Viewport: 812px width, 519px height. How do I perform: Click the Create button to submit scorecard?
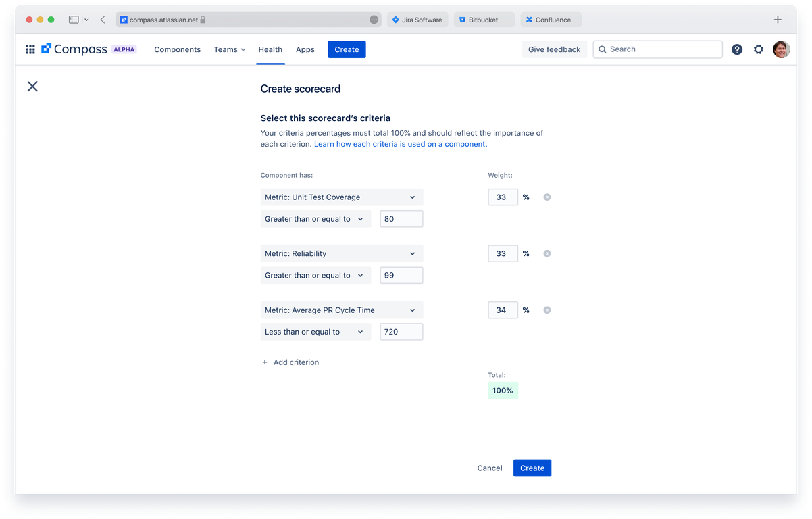[x=532, y=468]
